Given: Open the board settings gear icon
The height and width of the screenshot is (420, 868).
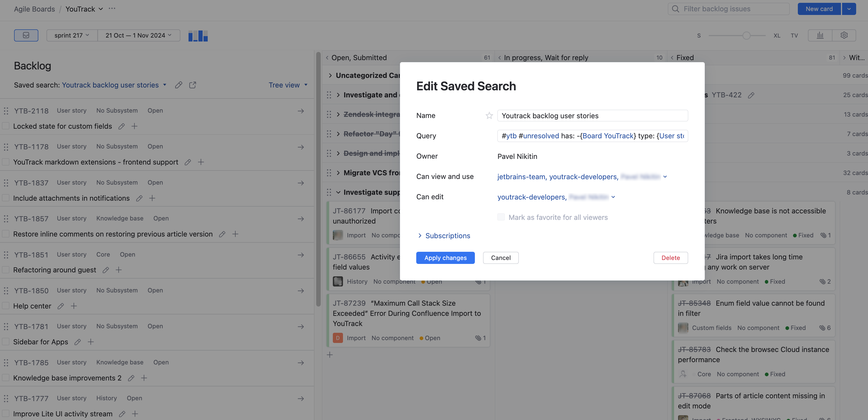Looking at the screenshot, I should 844,35.
